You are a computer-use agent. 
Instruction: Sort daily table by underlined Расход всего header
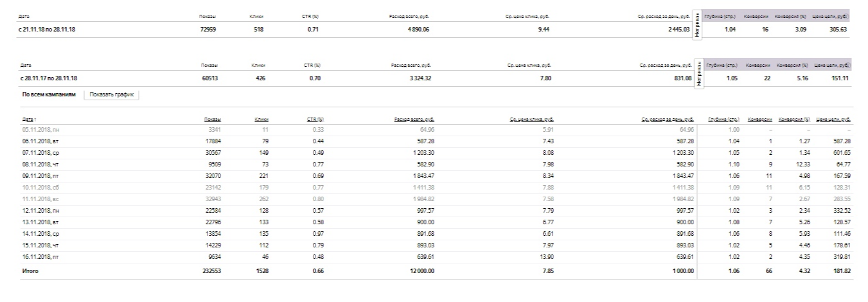coord(411,119)
